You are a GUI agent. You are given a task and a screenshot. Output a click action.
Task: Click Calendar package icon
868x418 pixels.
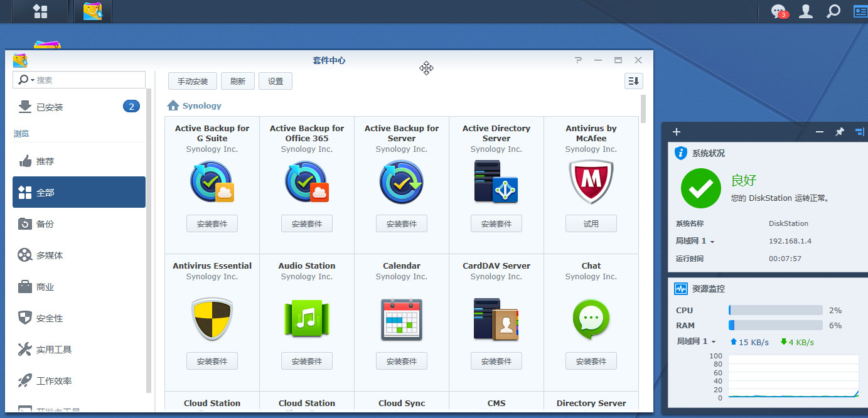[402, 319]
